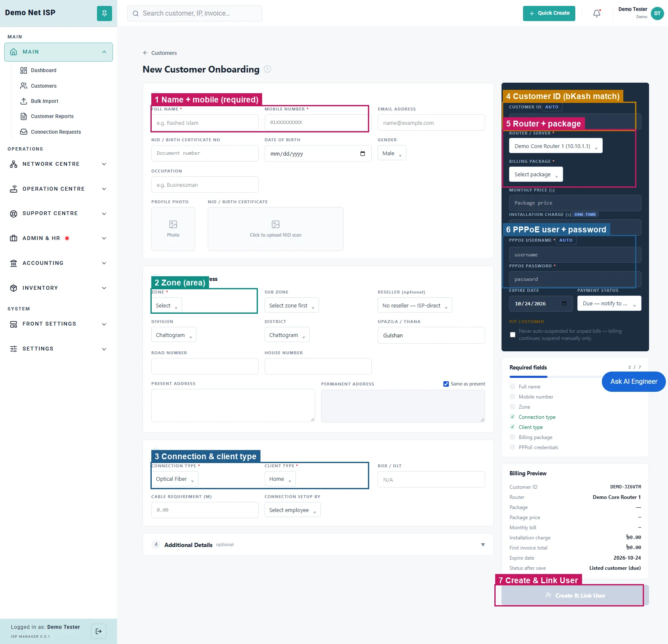Open notifications bell
This screenshot has height=644, width=668.
click(597, 13)
